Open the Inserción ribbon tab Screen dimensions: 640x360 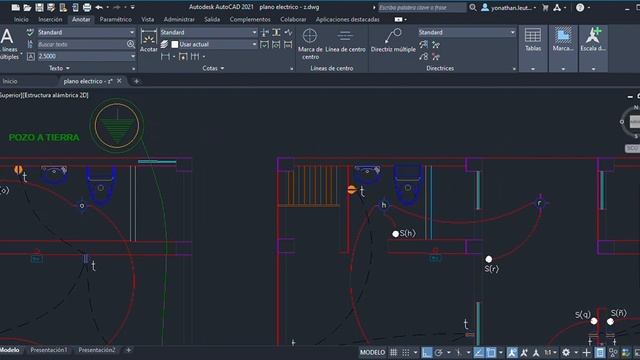50,19
